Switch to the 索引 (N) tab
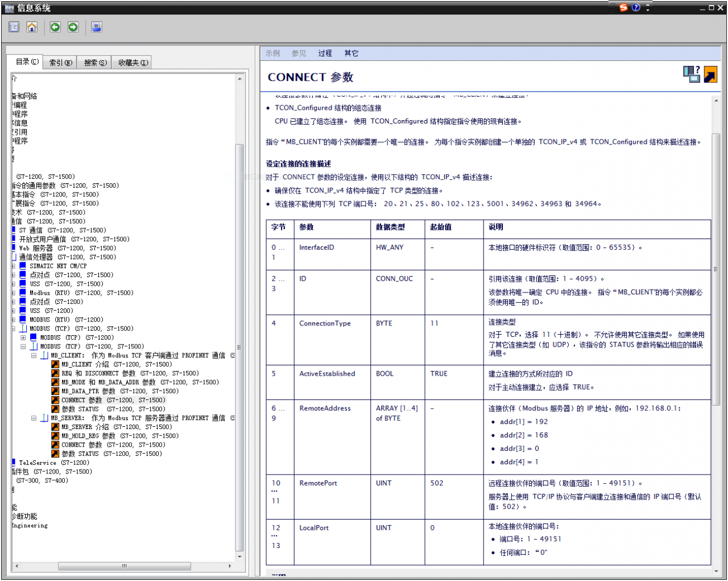728x581 pixels. point(60,63)
